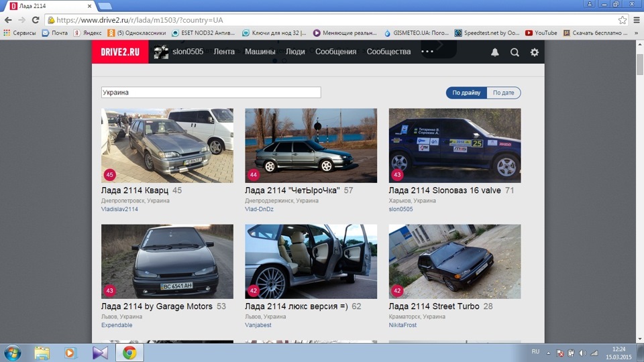Viewport: 644px width, 362px height.
Task: Open the Vanjabest profile link
Action: pyautogui.click(x=258, y=324)
